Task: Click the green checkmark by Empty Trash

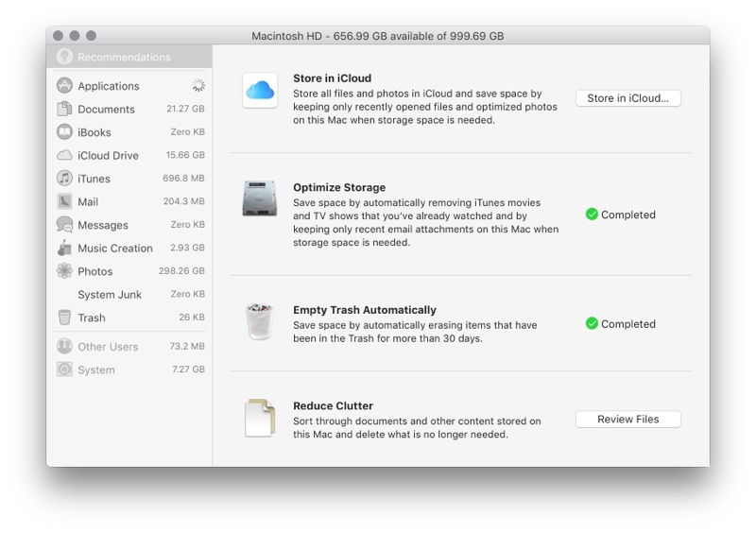Action: click(x=592, y=323)
